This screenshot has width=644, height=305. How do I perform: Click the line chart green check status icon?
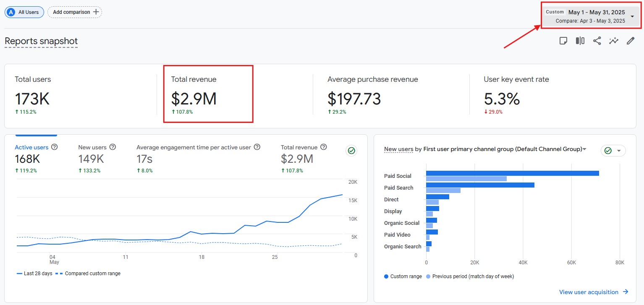point(352,151)
